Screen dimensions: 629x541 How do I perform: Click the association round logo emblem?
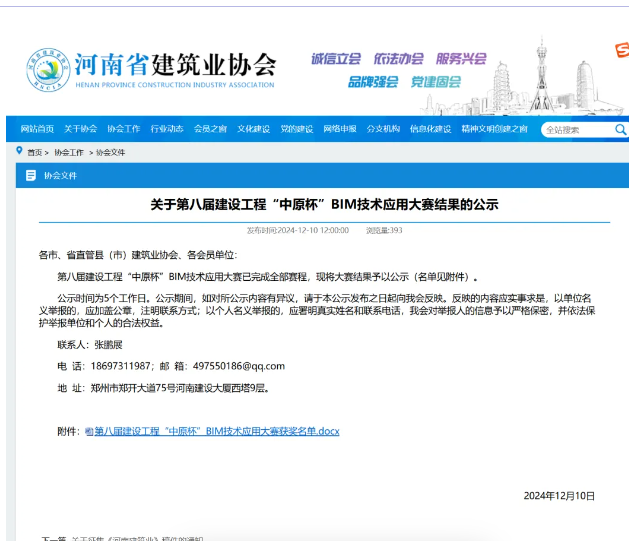point(48,69)
